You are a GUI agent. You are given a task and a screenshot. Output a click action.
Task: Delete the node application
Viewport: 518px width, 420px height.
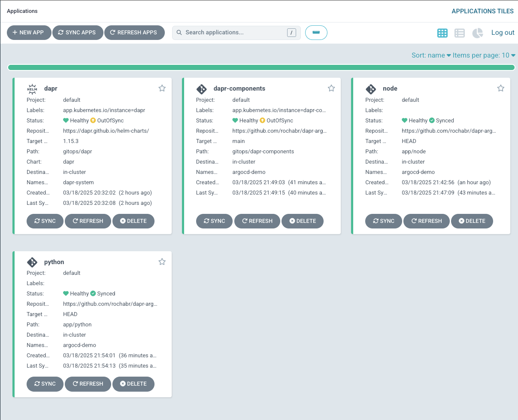[472, 221]
